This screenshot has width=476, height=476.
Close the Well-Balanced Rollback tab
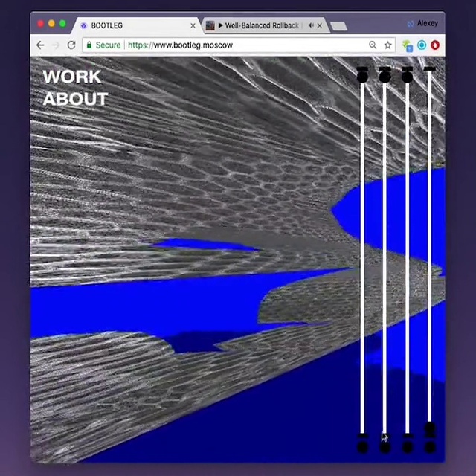tap(320, 26)
